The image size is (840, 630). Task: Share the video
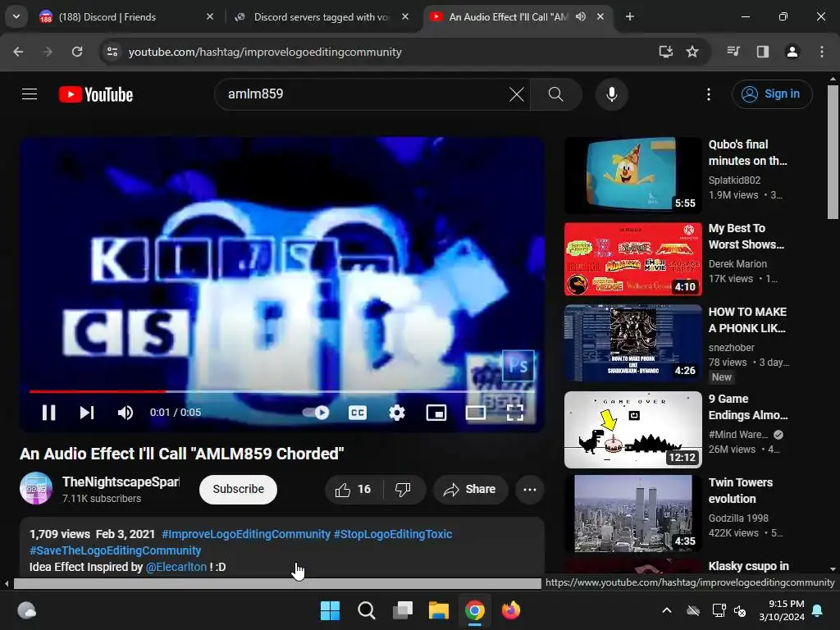point(470,489)
